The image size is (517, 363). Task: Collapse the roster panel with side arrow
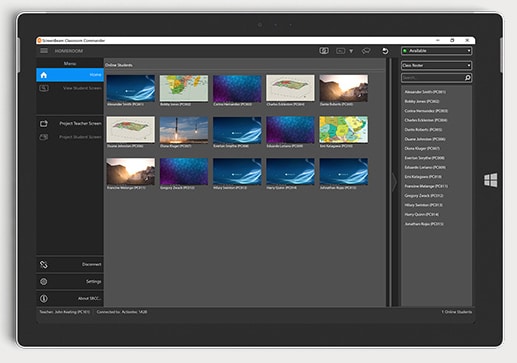[395, 182]
